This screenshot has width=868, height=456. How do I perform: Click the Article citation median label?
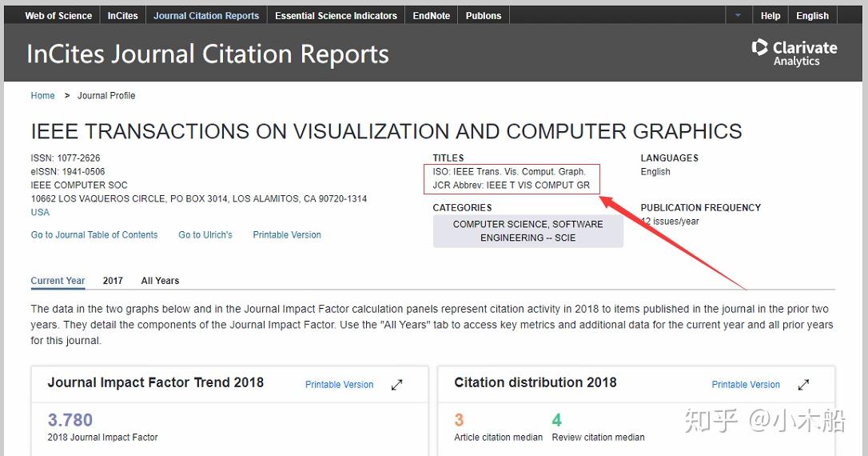click(x=498, y=437)
